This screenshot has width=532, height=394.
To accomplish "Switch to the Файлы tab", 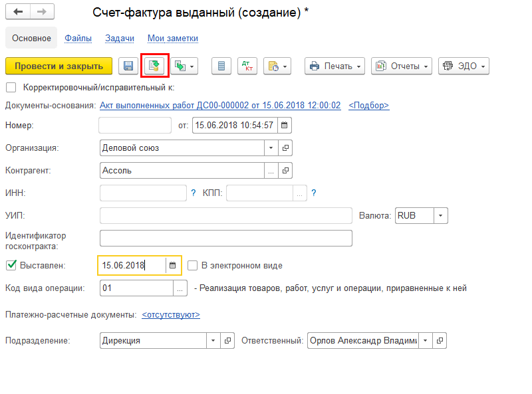I will tap(78, 39).
